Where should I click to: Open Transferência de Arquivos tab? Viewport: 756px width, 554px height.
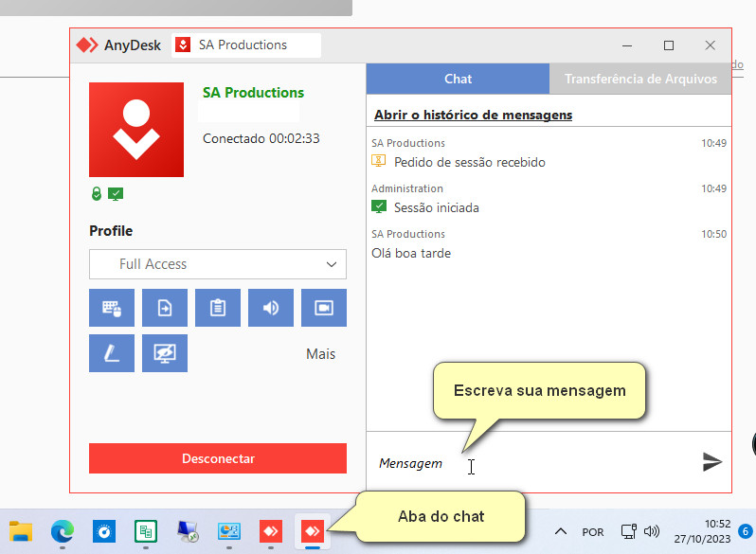pyautogui.click(x=640, y=79)
